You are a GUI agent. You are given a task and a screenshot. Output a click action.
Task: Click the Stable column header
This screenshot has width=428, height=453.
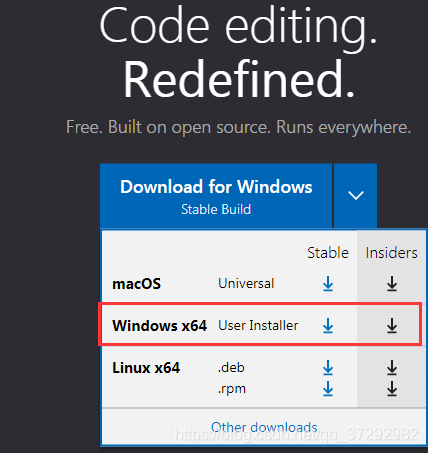[328, 253]
